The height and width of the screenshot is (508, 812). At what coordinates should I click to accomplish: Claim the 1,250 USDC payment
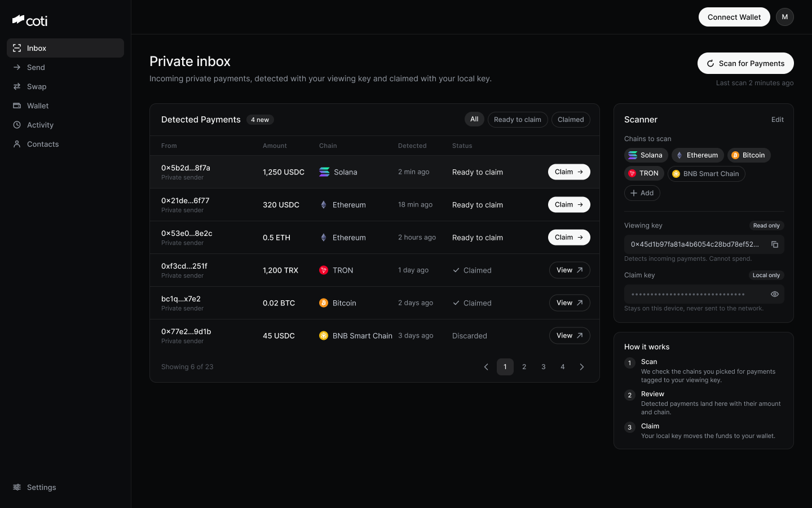pos(569,172)
